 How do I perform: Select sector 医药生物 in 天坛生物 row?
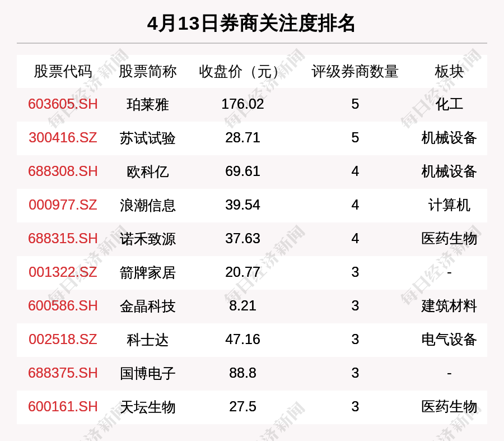pos(449,407)
